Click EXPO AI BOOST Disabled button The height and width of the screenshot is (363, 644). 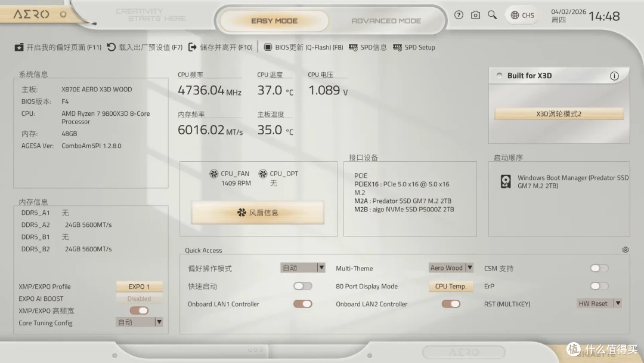pyautogui.click(x=139, y=299)
